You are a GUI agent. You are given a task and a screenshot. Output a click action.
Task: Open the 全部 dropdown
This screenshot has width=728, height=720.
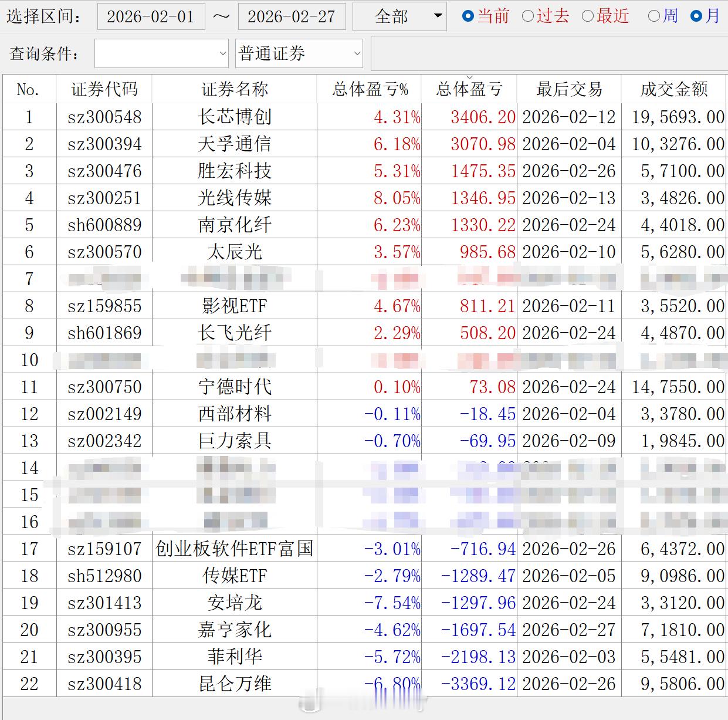399,16
